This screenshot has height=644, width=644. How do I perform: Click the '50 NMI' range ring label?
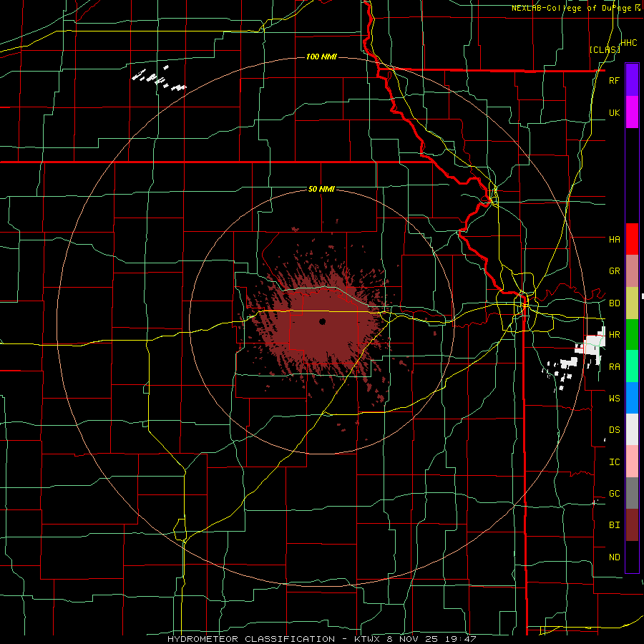click(321, 189)
